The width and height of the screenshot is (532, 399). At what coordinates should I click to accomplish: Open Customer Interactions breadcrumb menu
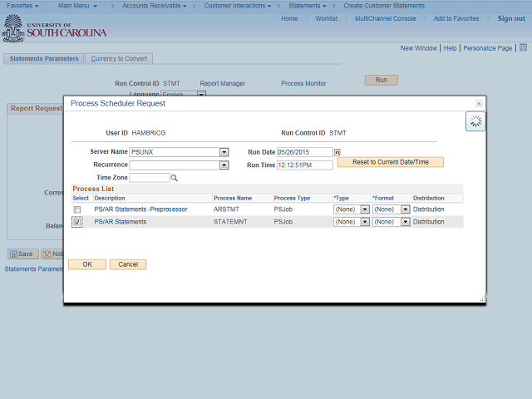[x=238, y=6]
